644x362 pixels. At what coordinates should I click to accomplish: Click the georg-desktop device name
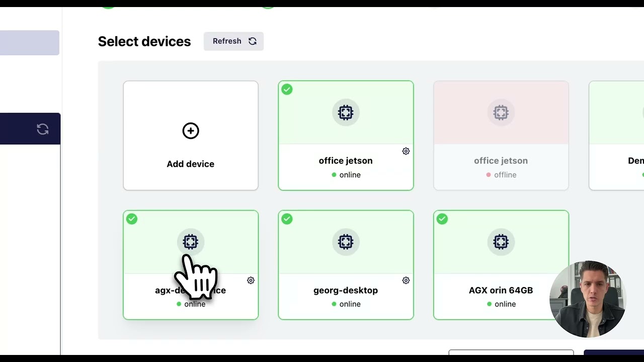click(x=346, y=290)
